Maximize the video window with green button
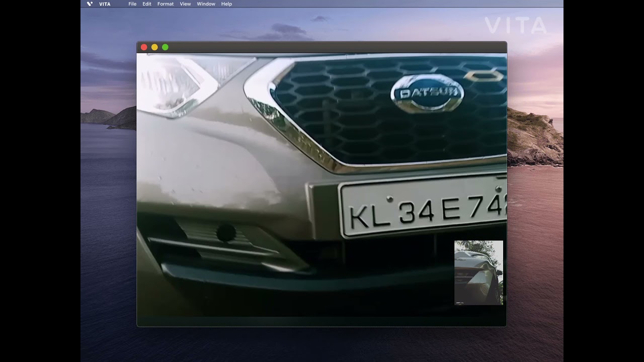 pyautogui.click(x=165, y=47)
